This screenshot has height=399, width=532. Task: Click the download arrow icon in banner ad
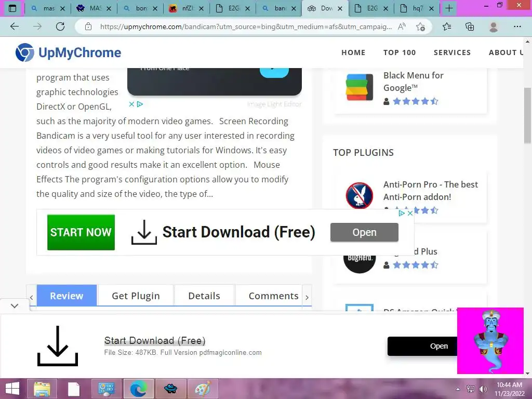coord(144,232)
